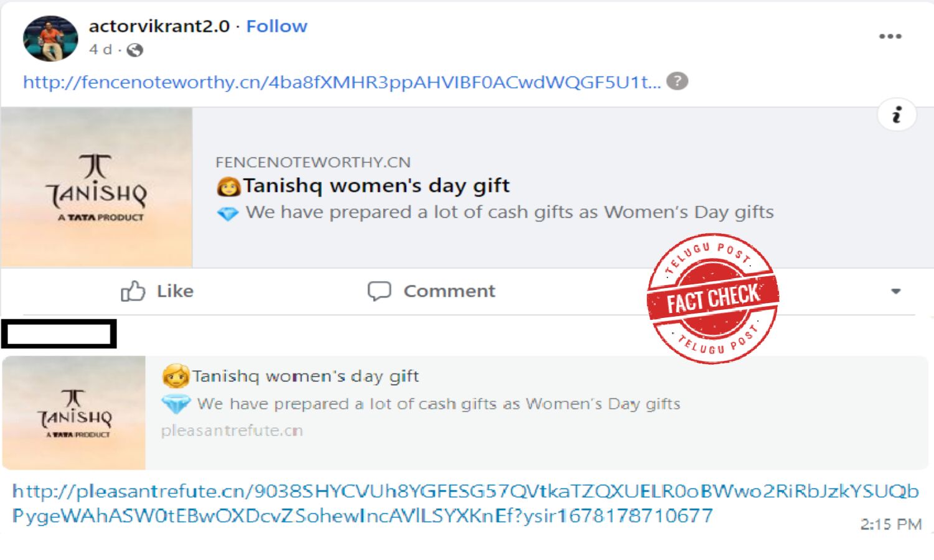Click the thumbs-up Like icon
The image size is (934, 560).
[133, 291]
